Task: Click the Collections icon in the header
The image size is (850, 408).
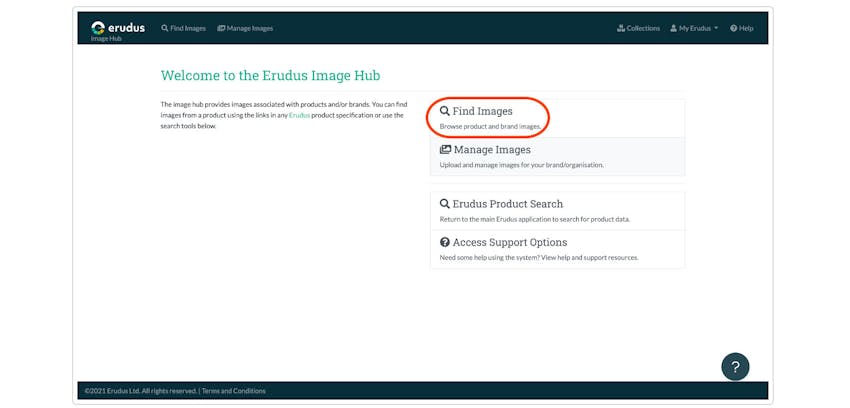Action: pyautogui.click(x=621, y=28)
